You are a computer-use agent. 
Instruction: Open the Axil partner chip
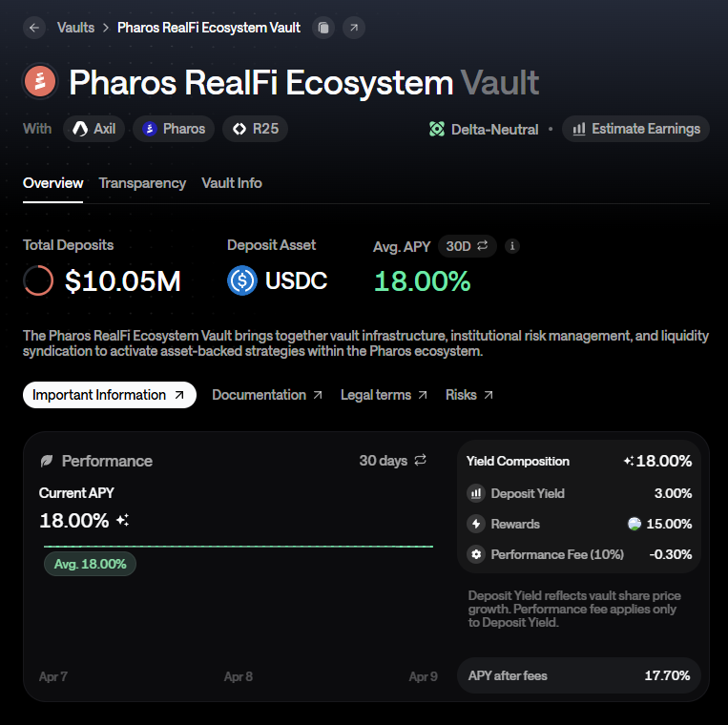pyautogui.click(x=94, y=129)
